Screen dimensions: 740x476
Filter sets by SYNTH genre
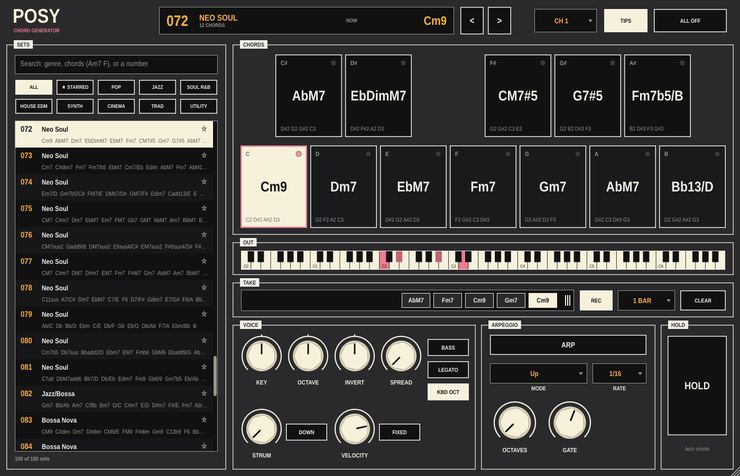click(75, 106)
